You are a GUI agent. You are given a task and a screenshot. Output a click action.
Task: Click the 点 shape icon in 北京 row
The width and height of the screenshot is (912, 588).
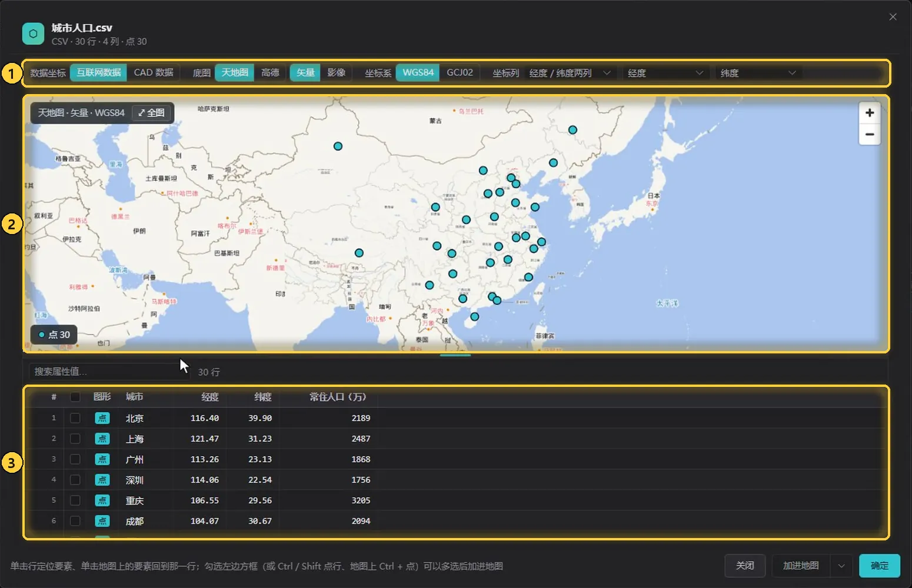(x=102, y=418)
